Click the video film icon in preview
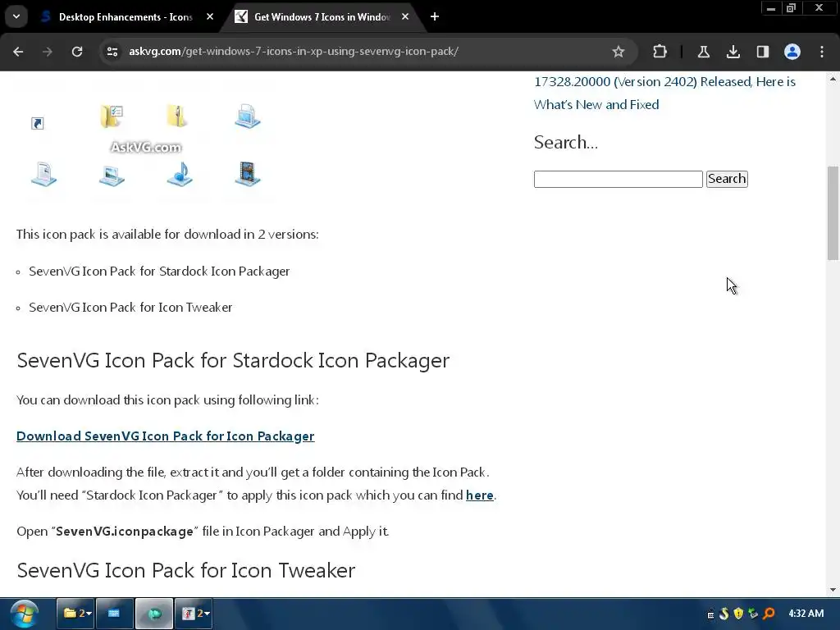 [x=248, y=174]
